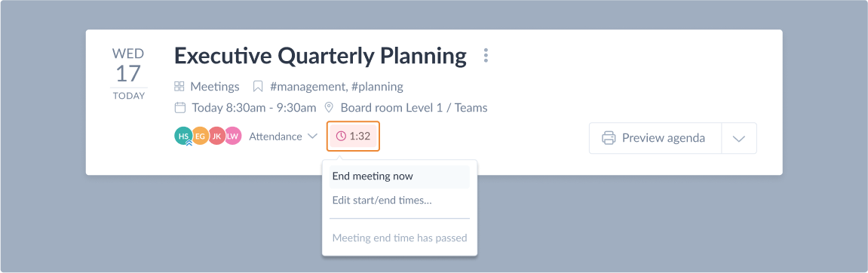Select the HS attendee avatar
Image resolution: width=868 pixels, height=273 pixels.
point(183,136)
